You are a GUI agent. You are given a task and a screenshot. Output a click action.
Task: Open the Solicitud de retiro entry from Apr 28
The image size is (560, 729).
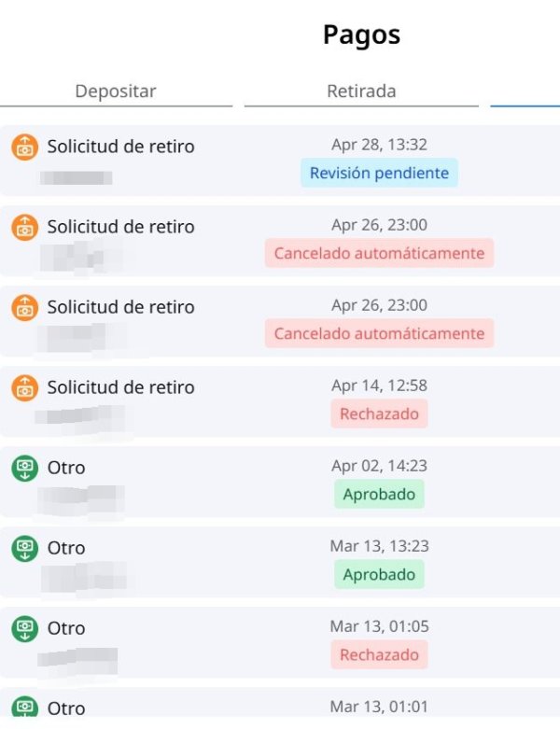point(121,147)
